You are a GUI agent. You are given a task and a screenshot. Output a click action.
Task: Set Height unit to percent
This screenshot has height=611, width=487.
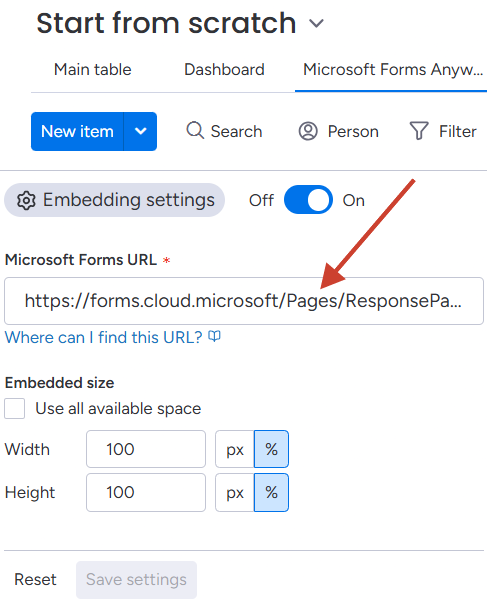click(x=272, y=493)
